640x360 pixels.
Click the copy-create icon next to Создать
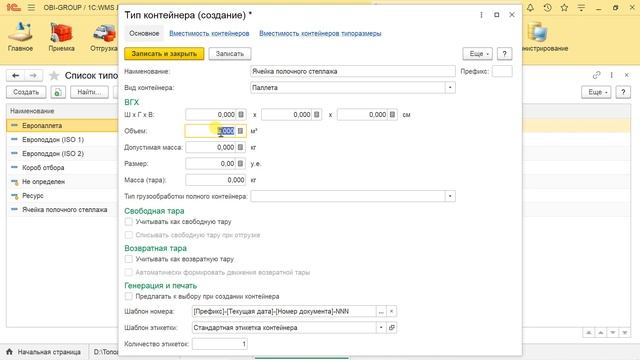click(x=58, y=92)
